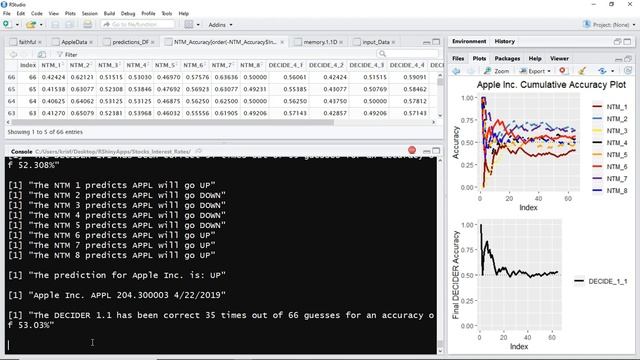The width and height of the screenshot is (640, 360).
Task: Switch to the input_Data tab
Action: tap(376, 42)
